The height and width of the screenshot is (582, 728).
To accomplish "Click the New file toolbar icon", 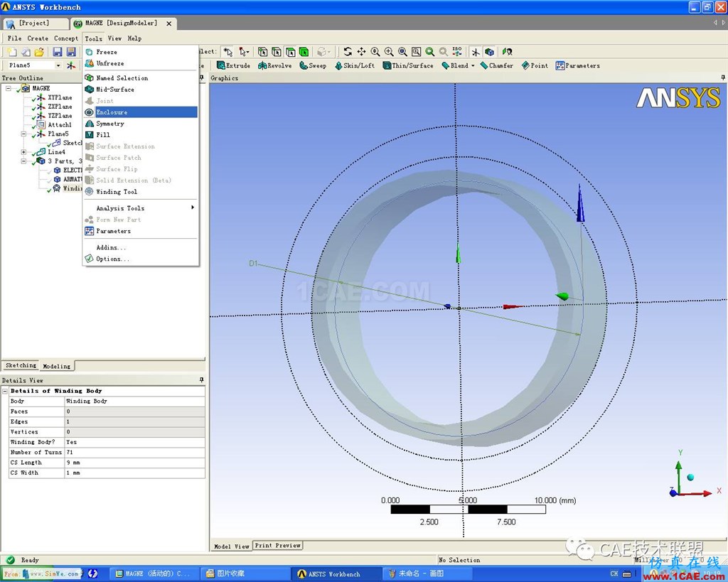I will coord(12,52).
